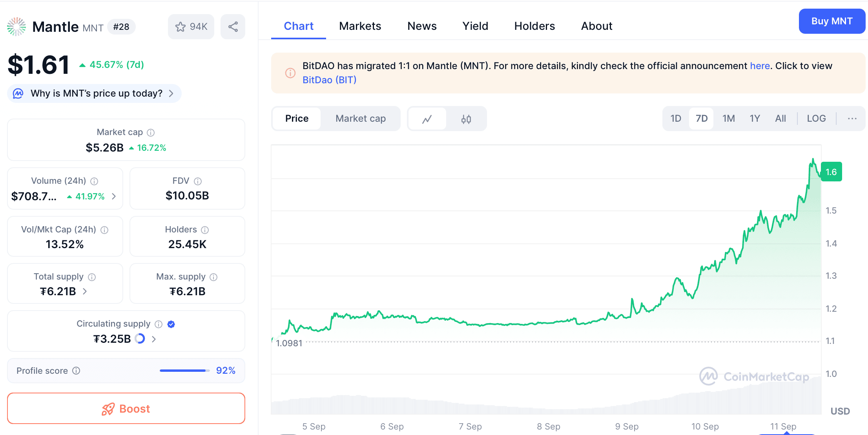Screen dimensions: 868x435
Task: Open more chart options ellipsis
Action: click(852, 119)
